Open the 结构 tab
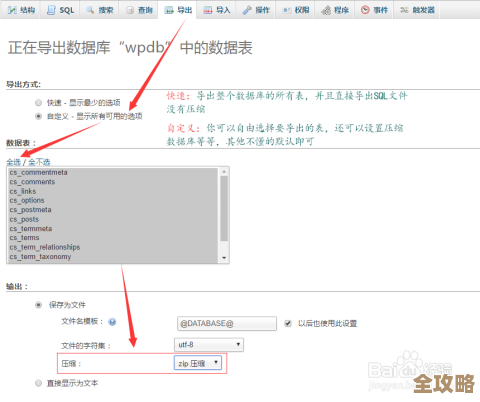Image resolution: width=480 pixels, height=402 pixels. pyautogui.click(x=22, y=10)
